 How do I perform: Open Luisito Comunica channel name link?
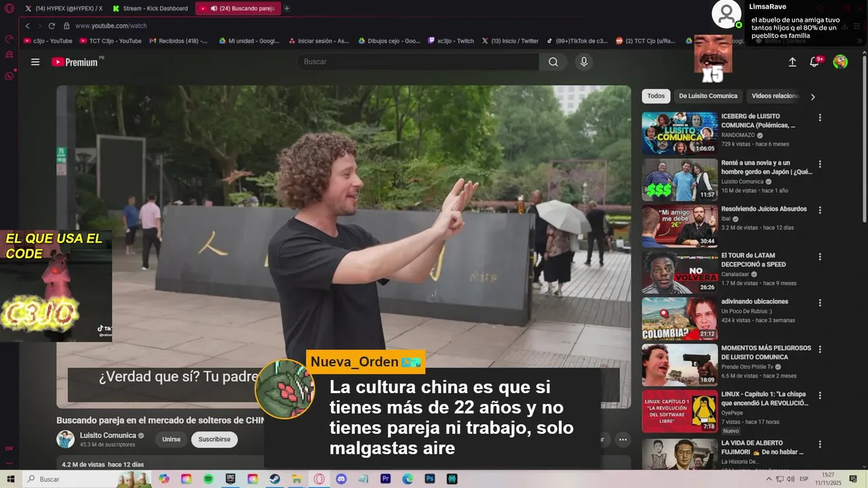click(x=108, y=436)
